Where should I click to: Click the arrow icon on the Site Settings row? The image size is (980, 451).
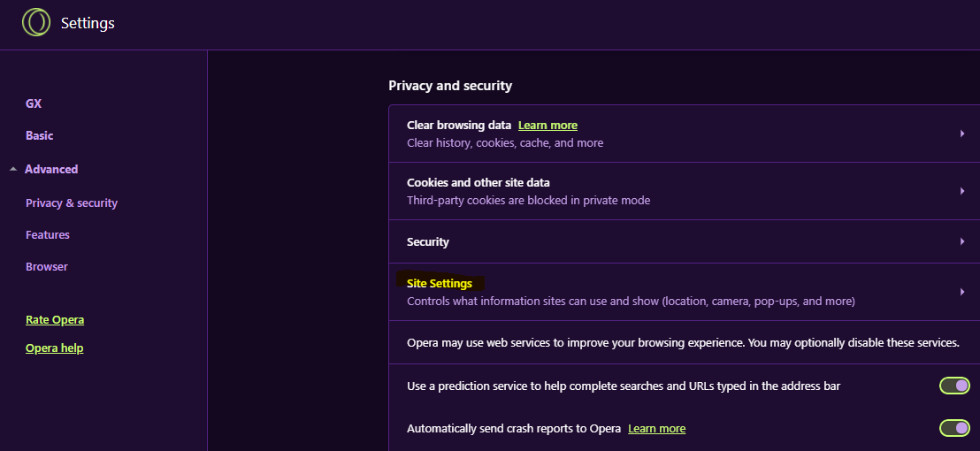pyautogui.click(x=961, y=292)
